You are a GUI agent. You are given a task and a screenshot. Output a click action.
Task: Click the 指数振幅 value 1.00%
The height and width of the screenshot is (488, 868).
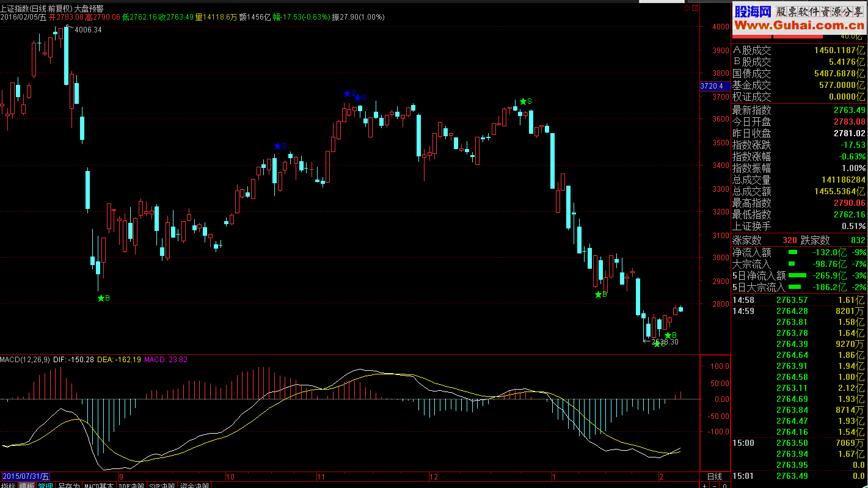point(853,169)
